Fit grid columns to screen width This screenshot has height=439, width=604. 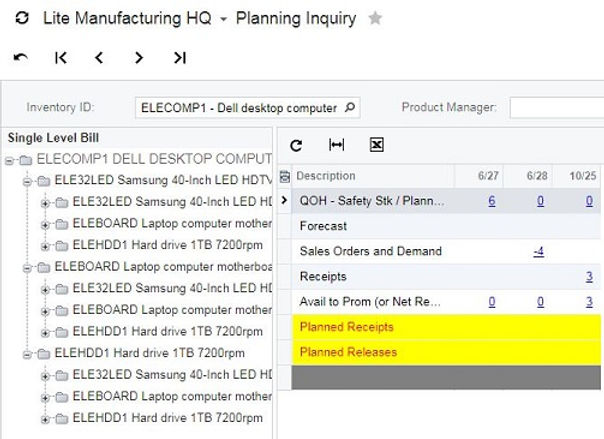336,145
